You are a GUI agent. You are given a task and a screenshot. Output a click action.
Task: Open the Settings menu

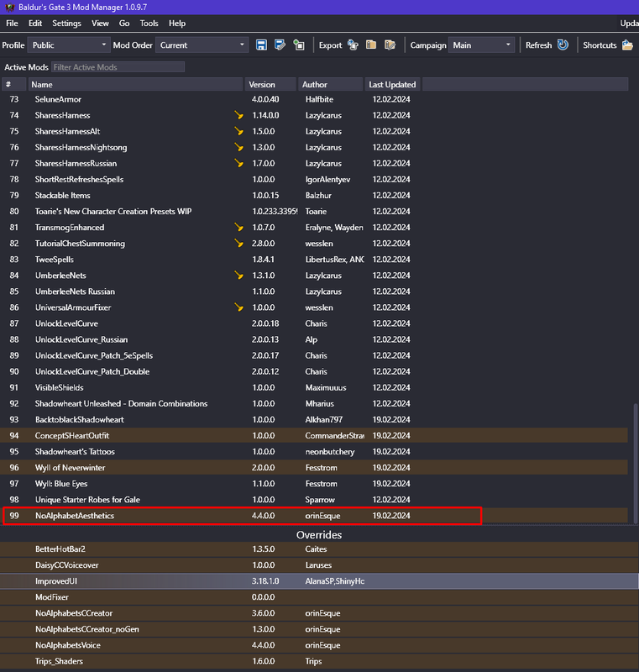click(x=66, y=24)
